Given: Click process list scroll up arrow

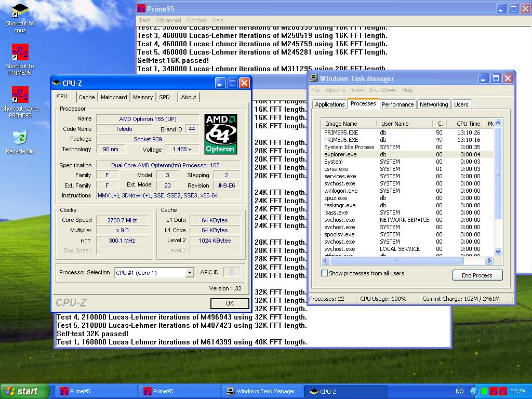Looking at the screenshot, I should coord(498,123).
